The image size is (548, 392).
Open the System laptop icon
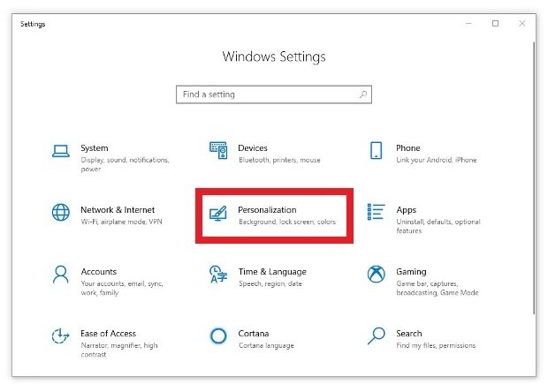click(x=61, y=151)
